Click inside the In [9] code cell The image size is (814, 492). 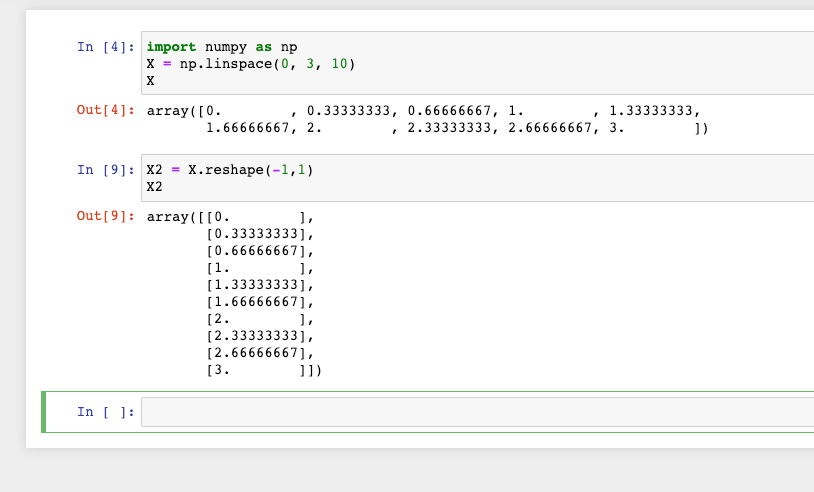pos(478,177)
